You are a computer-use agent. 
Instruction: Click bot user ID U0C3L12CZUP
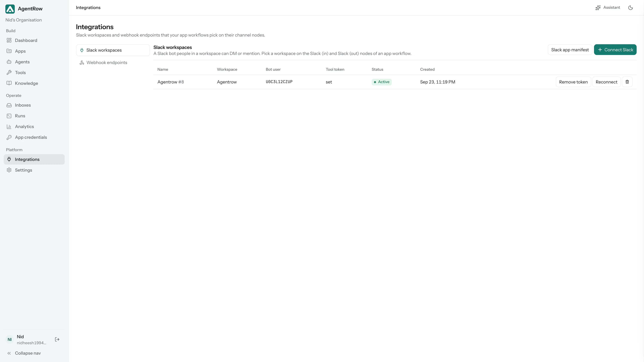[279, 82]
